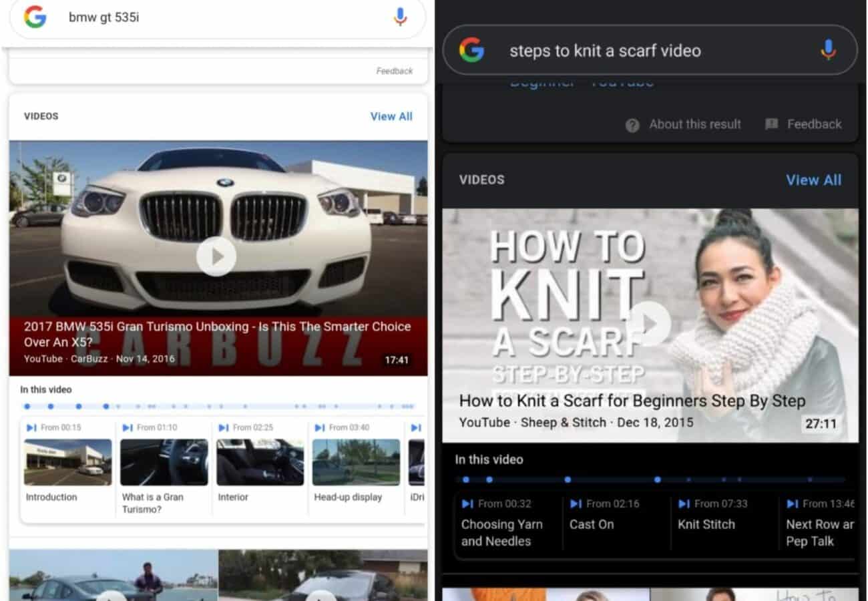This screenshot has width=868, height=601.
Task: Select the Head-up display video moment
Action: pyautogui.click(x=356, y=462)
